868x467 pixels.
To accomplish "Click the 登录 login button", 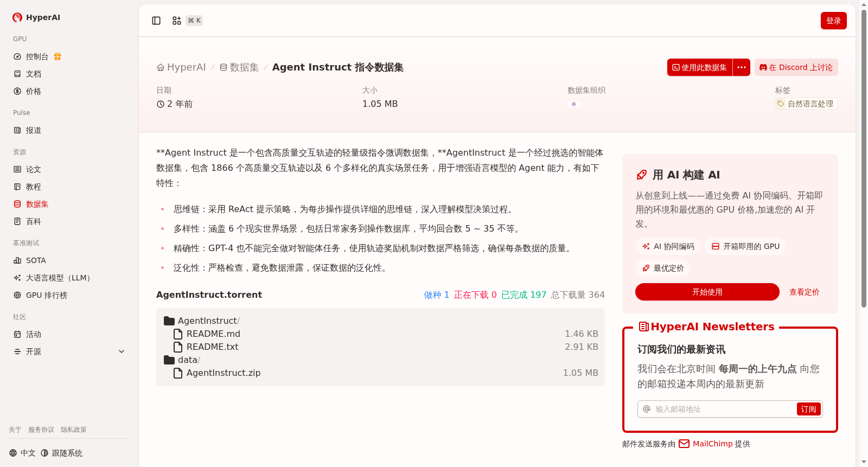I will 834,21.
